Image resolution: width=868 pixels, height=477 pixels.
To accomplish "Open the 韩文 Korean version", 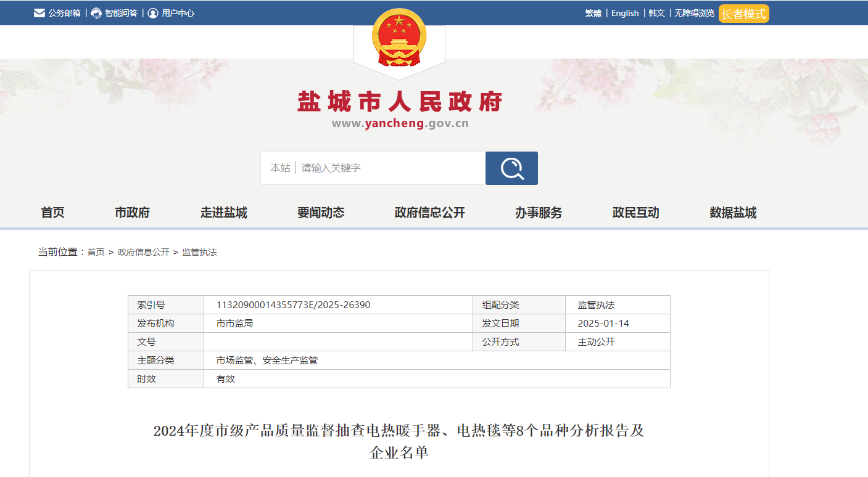I will (656, 13).
